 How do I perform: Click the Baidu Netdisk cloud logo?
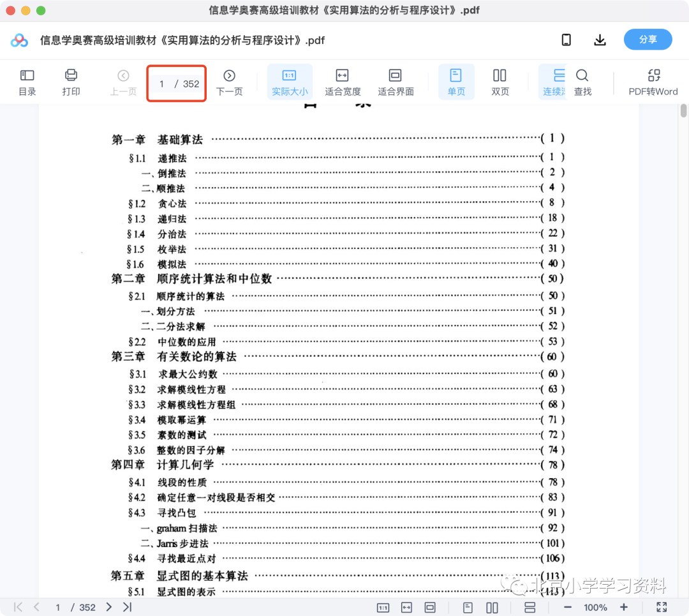pyautogui.click(x=19, y=40)
